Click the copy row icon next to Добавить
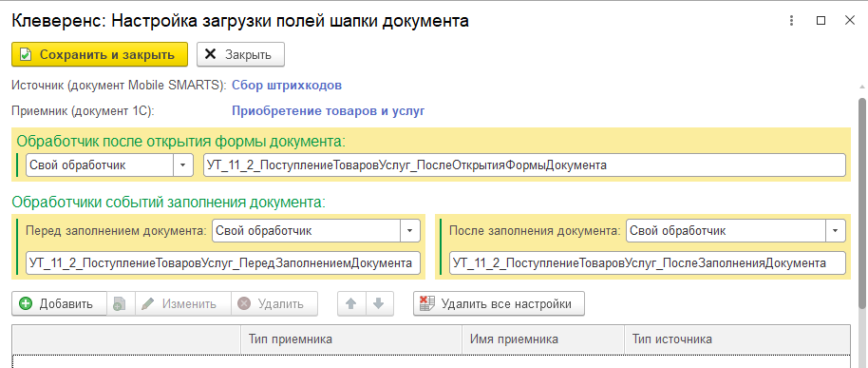 coord(120,303)
